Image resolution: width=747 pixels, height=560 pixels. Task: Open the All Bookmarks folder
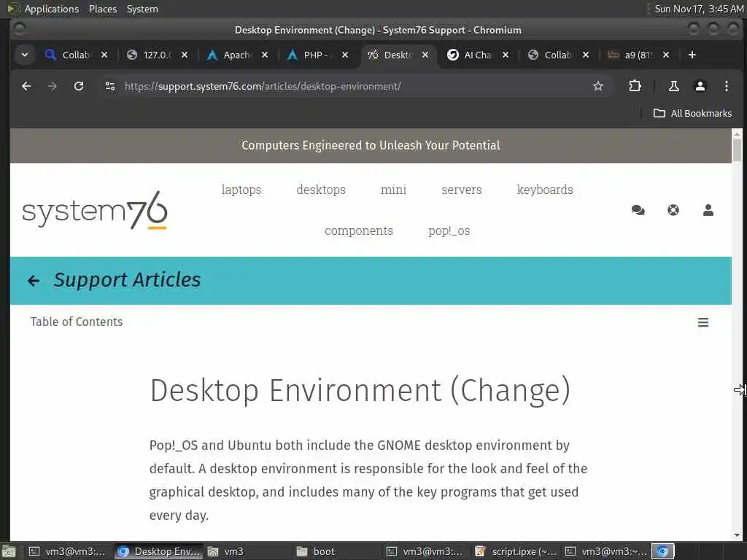[692, 113]
